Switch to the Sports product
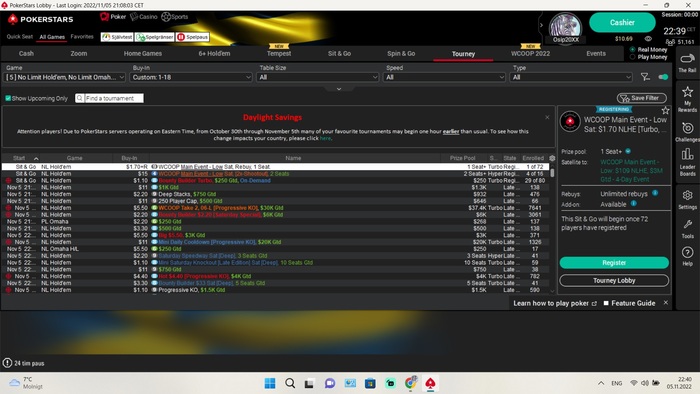The width and height of the screenshot is (700, 394). coord(175,17)
